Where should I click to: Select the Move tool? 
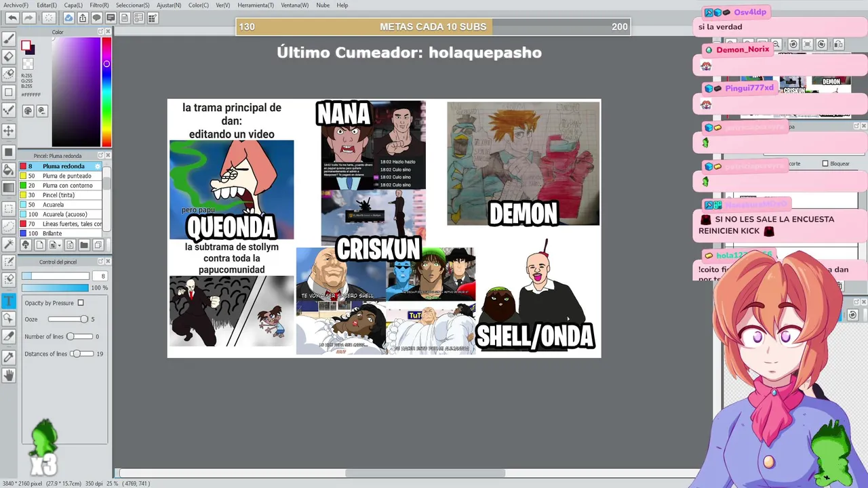9,130
